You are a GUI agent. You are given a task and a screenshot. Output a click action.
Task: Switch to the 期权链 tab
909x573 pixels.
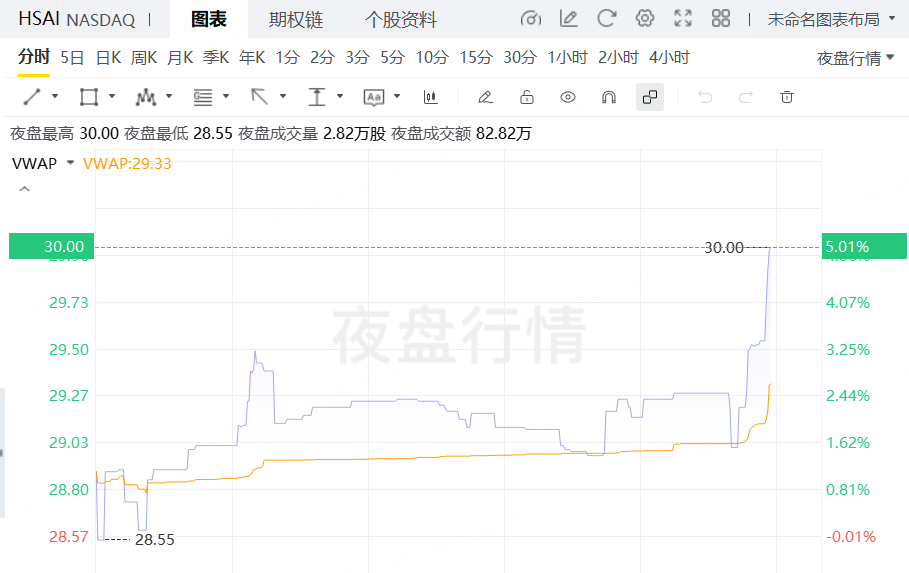click(x=295, y=20)
